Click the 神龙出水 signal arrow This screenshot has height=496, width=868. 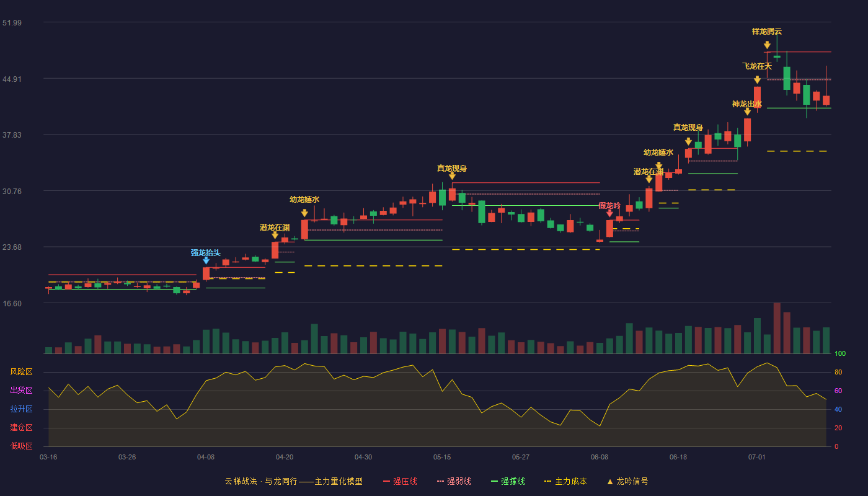[x=747, y=112]
